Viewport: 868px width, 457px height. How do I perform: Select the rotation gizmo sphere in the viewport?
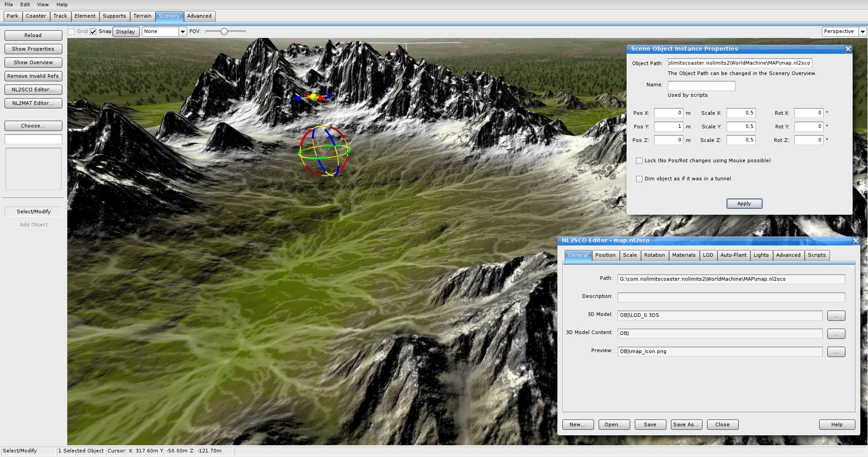pos(325,151)
